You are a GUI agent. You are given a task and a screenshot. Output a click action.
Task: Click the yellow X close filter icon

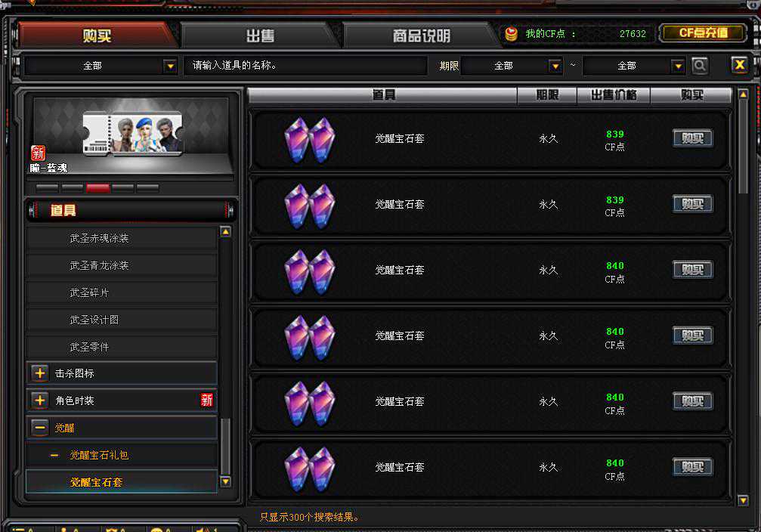tap(740, 64)
